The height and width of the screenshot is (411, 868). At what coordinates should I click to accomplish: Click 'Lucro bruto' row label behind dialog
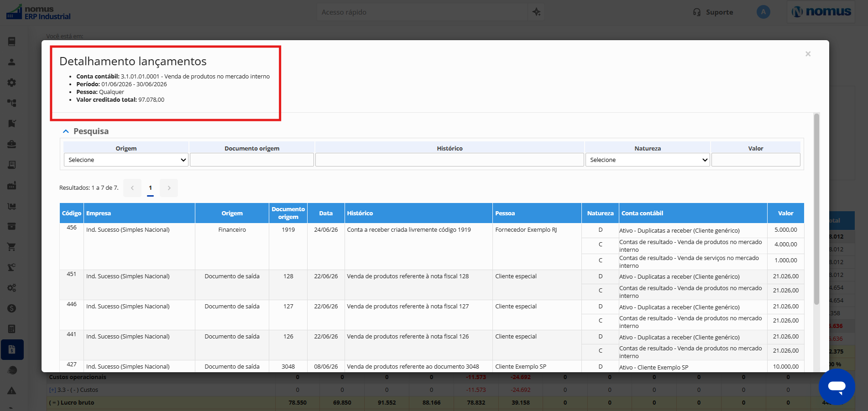(72, 403)
